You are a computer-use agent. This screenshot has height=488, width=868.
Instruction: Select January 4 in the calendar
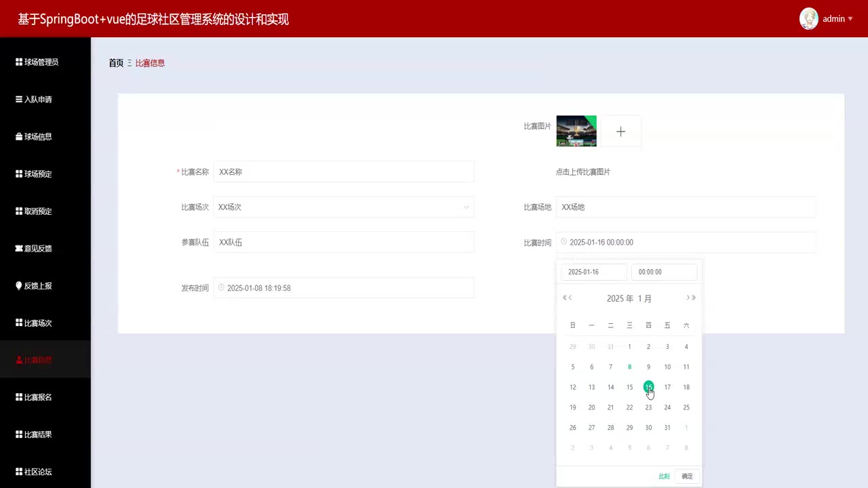pyautogui.click(x=686, y=347)
